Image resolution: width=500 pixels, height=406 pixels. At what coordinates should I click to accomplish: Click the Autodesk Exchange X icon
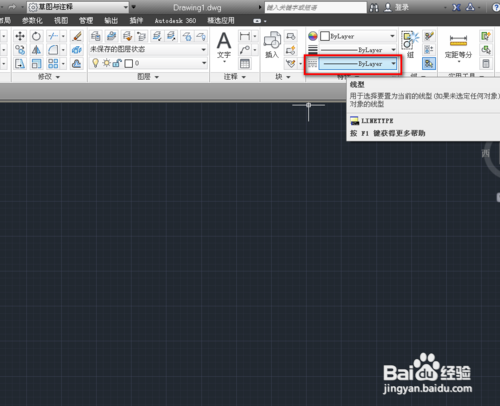(x=456, y=7)
